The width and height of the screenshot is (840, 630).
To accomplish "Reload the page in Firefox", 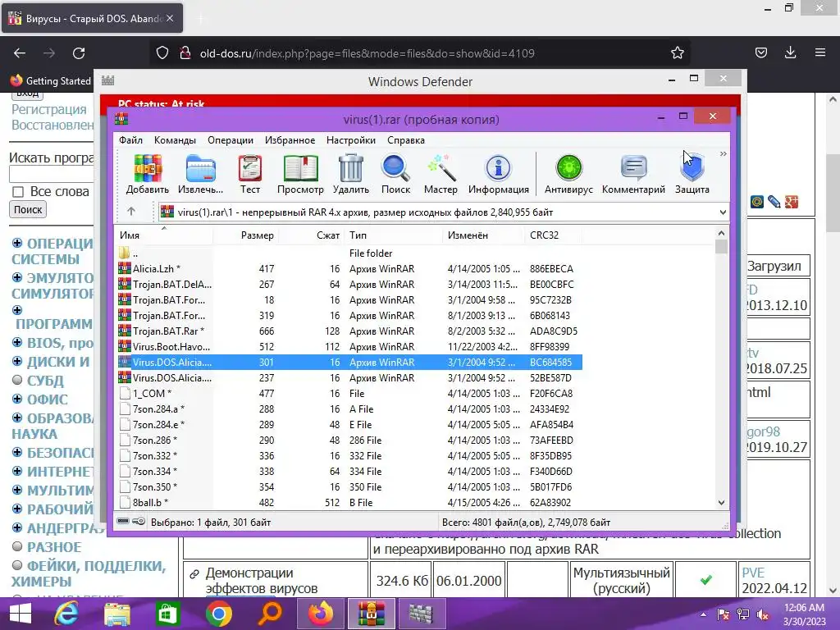I will point(79,53).
